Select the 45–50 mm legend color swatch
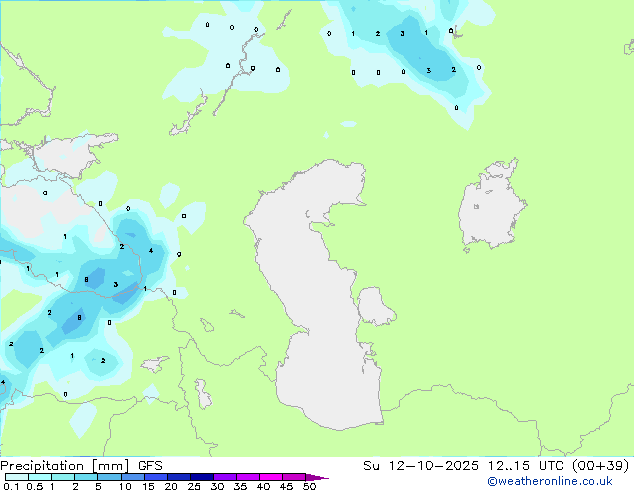This screenshot has height=490, width=634. pos(294,477)
